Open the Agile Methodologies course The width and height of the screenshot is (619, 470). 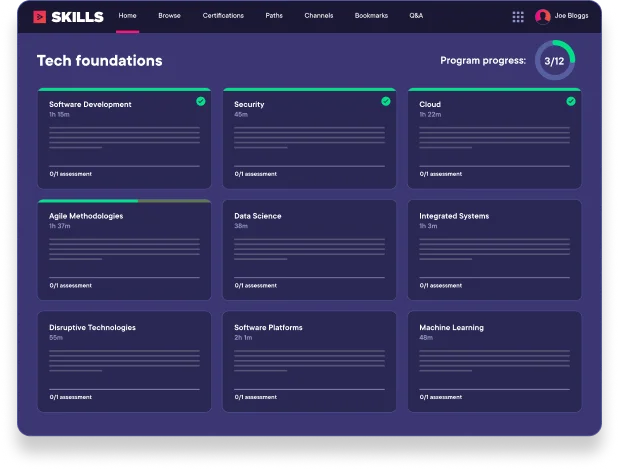(x=86, y=216)
